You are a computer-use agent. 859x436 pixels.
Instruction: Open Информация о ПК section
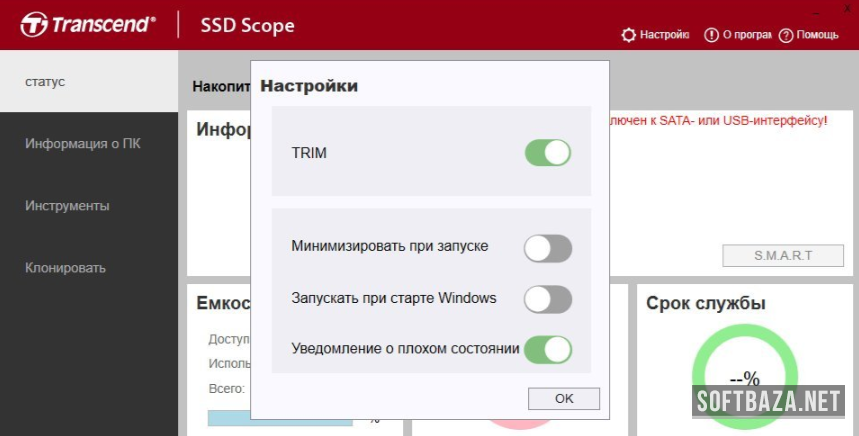[90, 143]
